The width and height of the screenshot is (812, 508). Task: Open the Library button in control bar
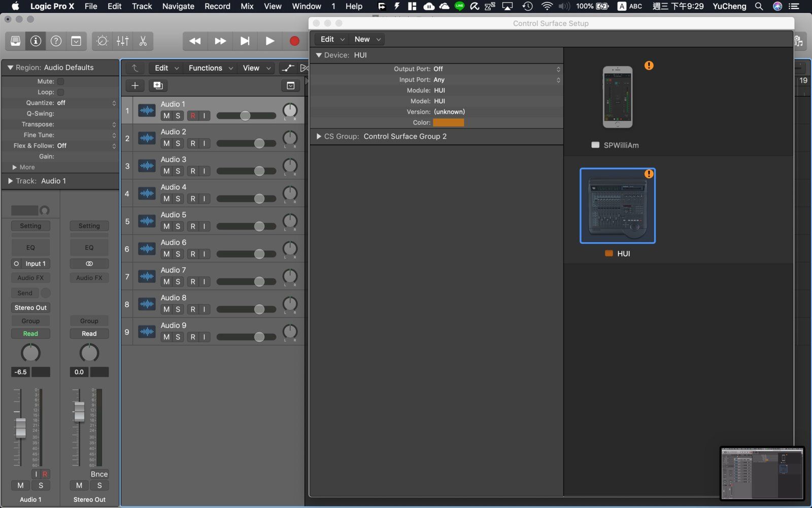pyautogui.click(x=16, y=41)
